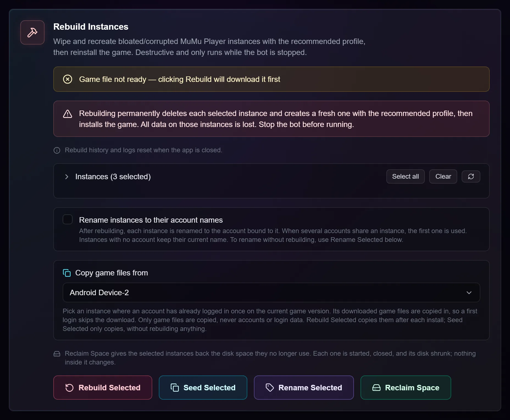Viewport: 510px width, 420px height.
Task: Click the circled X icon in game file warning
Action: tap(68, 79)
